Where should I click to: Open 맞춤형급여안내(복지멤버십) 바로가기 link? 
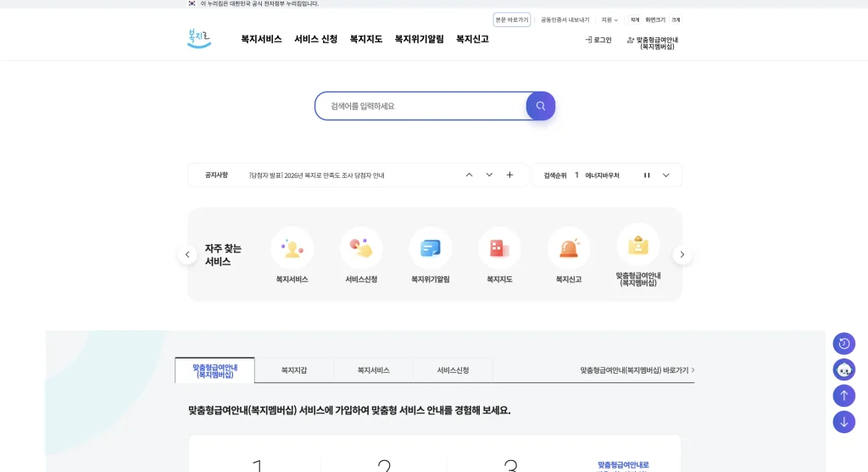point(637,370)
